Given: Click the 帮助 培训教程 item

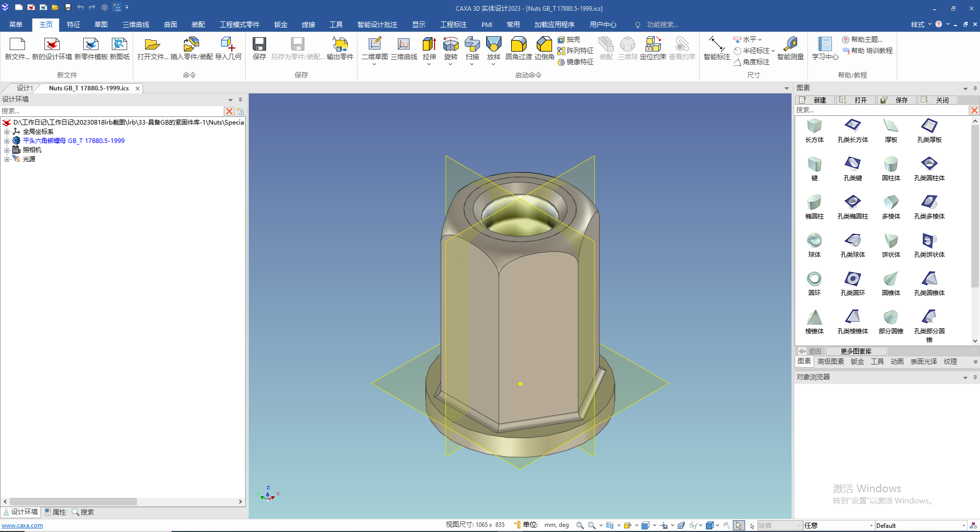Looking at the screenshot, I should pyautogui.click(x=867, y=51).
